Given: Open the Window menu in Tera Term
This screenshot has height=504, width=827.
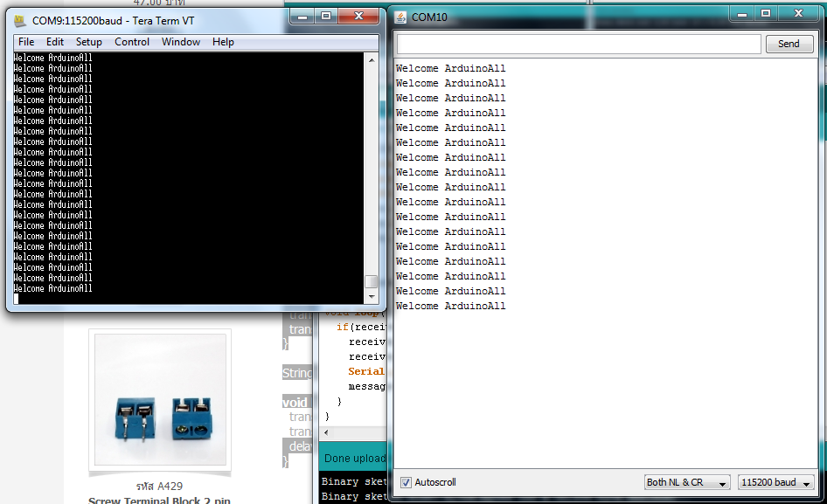Looking at the screenshot, I should (x=180, y=42).
